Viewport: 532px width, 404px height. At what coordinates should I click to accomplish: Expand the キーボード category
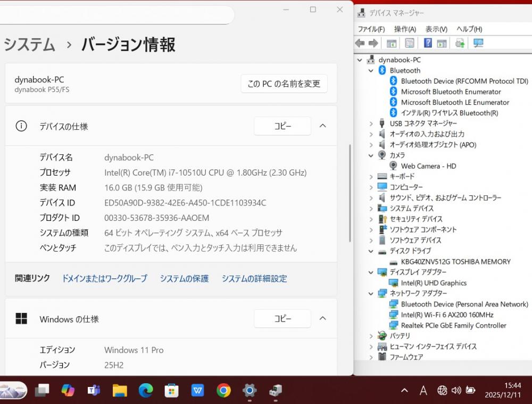371,177
